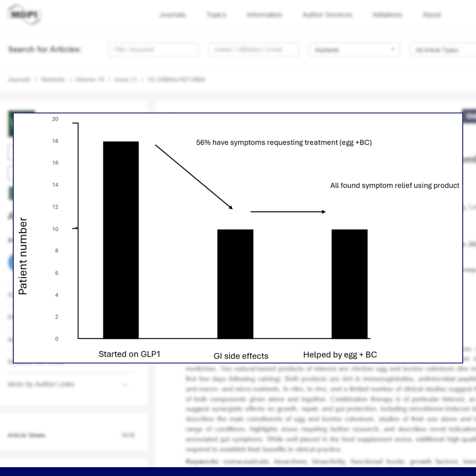Click the MDPI logo
Image resolution: width=476 pixels, height=476 pixels.
[x=24, y=15]
